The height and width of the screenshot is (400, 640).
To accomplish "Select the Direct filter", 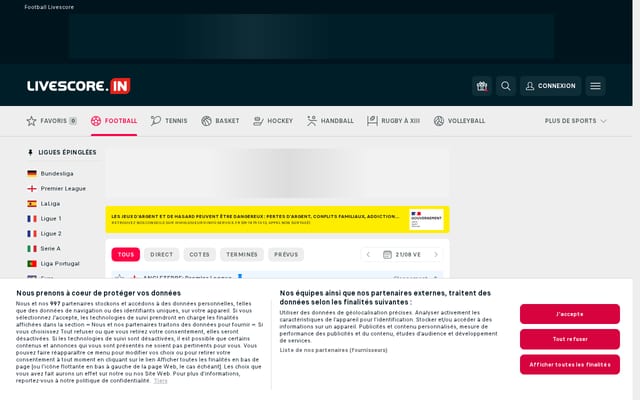I will coord(162,255).
